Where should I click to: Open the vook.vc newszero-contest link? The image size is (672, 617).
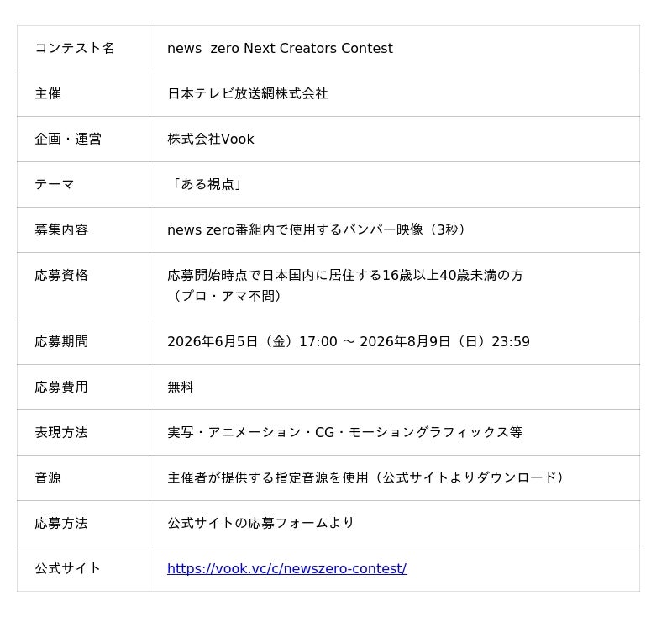click(x=286, y=568)
